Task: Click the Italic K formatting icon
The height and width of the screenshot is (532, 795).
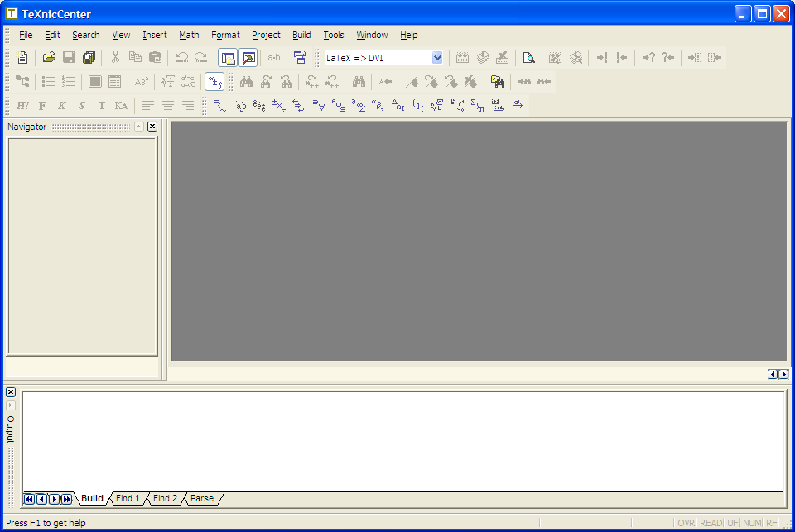Action: pyautogui.click(x=62, y=105)
